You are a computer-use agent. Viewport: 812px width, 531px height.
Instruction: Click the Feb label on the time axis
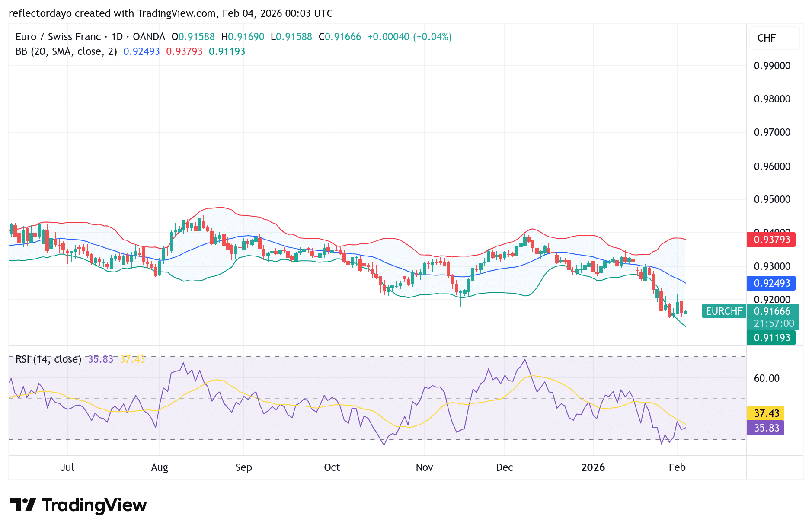(677, 467)
